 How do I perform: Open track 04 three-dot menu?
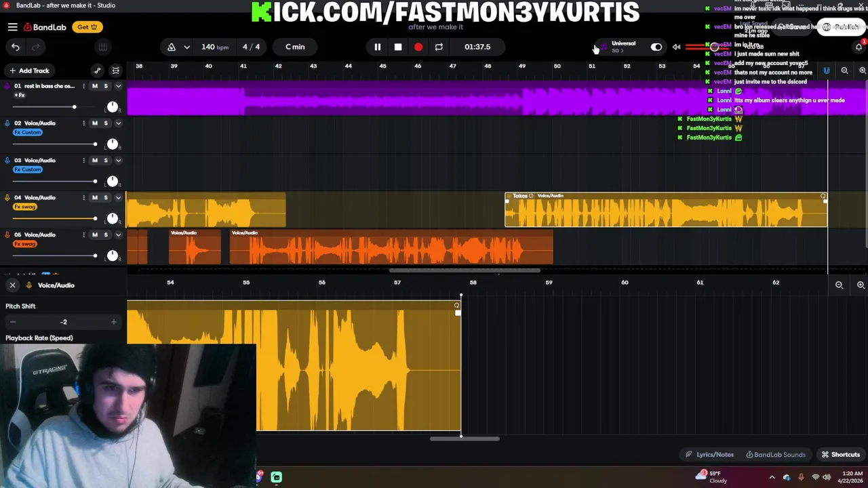click(83, 198)
